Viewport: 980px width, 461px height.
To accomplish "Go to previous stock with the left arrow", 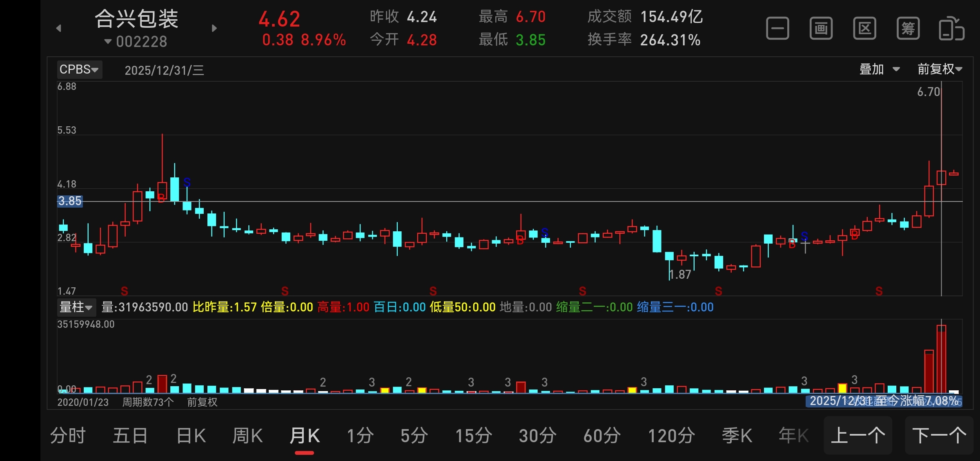I will [59, 28].
